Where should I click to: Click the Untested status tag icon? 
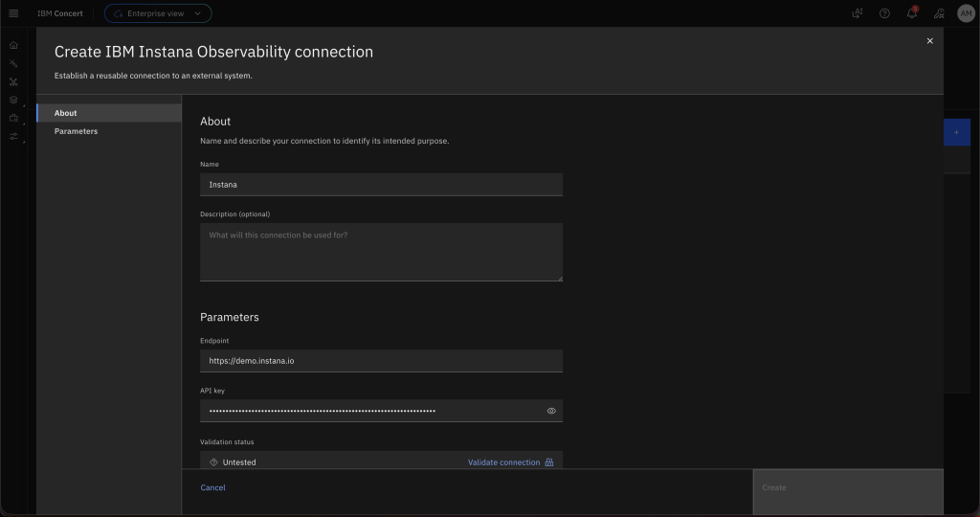213,462
